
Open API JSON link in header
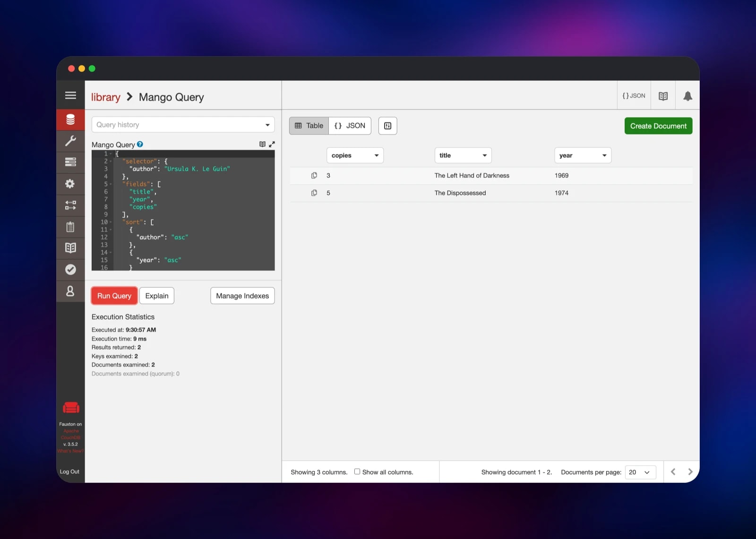[x=634, y=96]
